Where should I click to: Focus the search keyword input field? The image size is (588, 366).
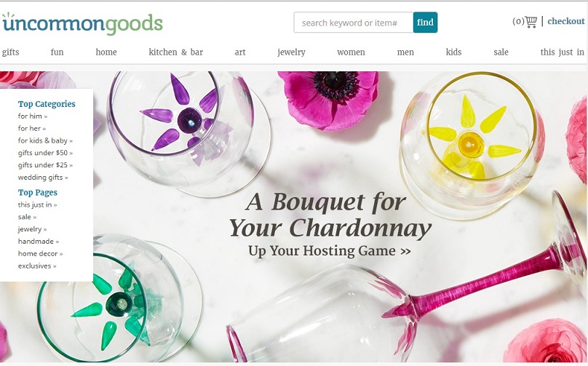(354, 23)
